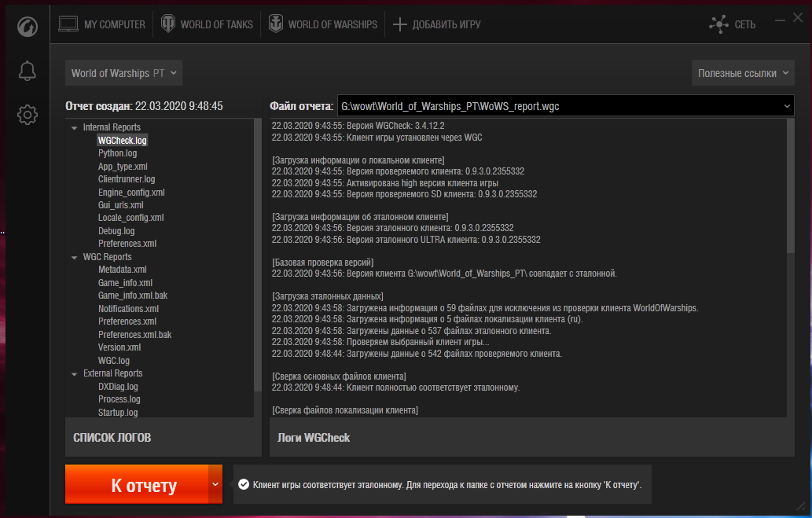Click the 'Отчет создан' timestamp text
812x518 pixels.
pyautogui.click(x=144, y=106)
